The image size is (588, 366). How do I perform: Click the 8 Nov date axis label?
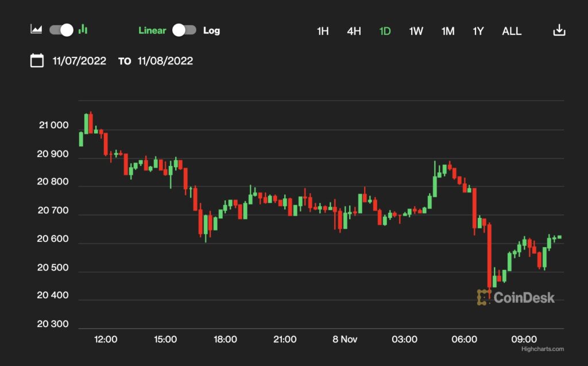(x=345, y=340)
